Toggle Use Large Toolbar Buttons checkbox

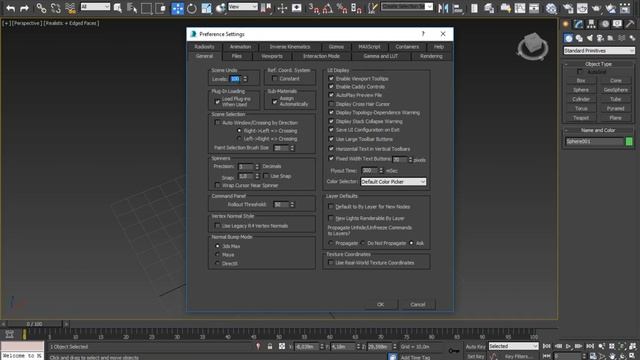coord(331,139)
